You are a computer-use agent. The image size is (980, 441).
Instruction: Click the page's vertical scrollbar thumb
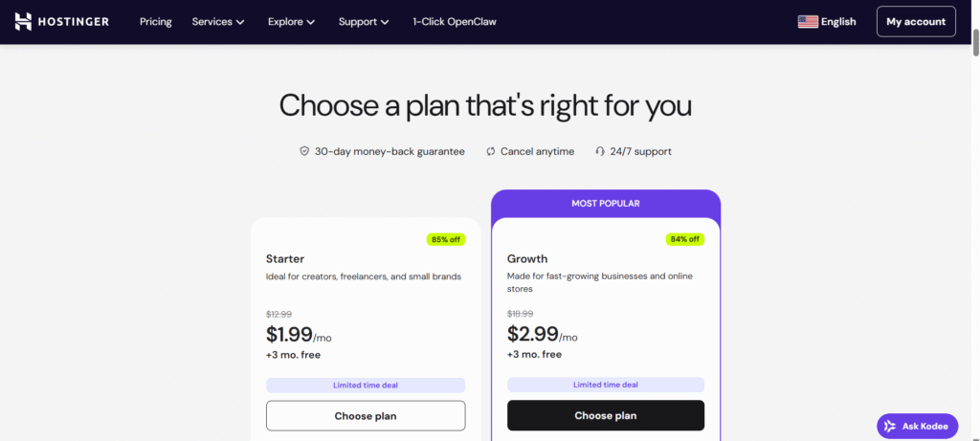pos(975,43)
